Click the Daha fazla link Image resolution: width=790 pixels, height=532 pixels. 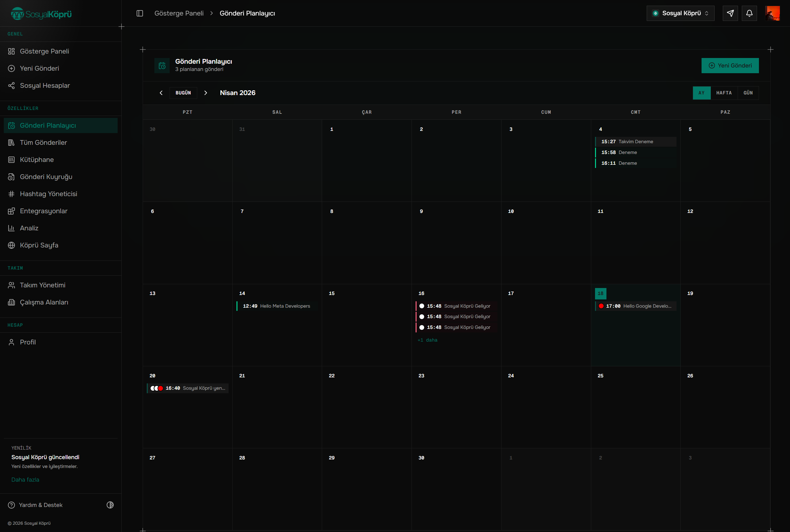[x=25, y=480]
